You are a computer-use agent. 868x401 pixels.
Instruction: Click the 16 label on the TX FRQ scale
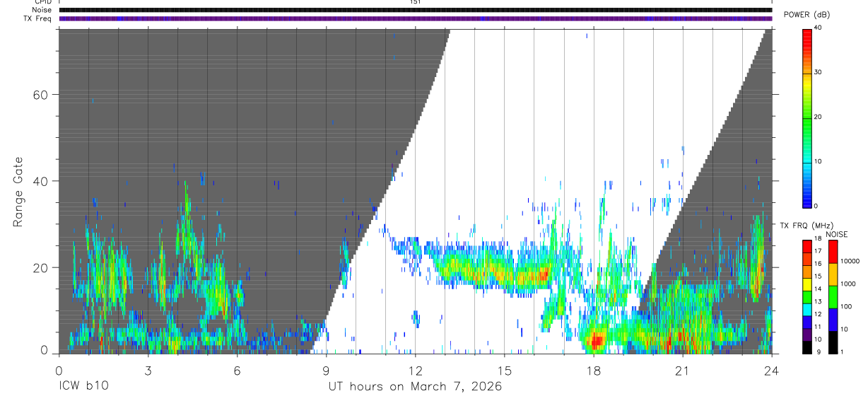(x=818, y=264)
